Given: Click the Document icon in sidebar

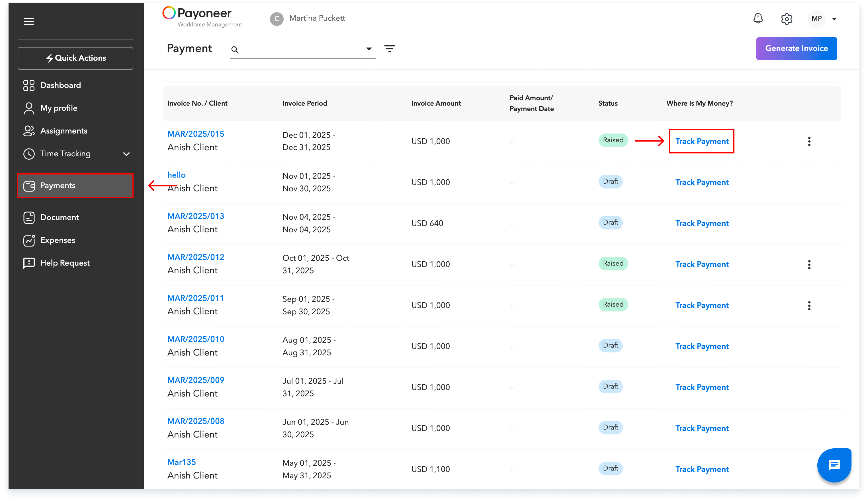Looking at the screenshot, I should [x=29, y=217].
